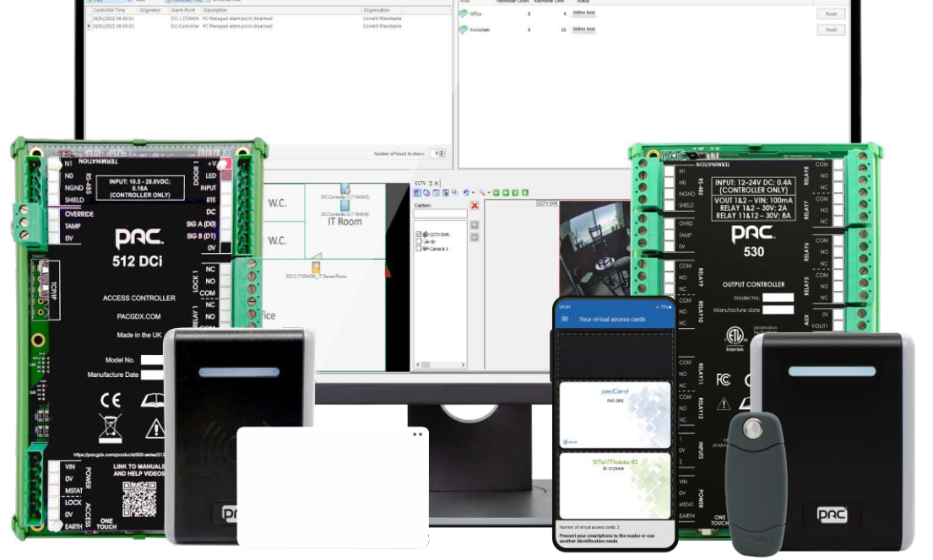This screenshot has height=560, width=933.
Task: Click the first CCTV toolbar layout icon
Action: point(418,193)
